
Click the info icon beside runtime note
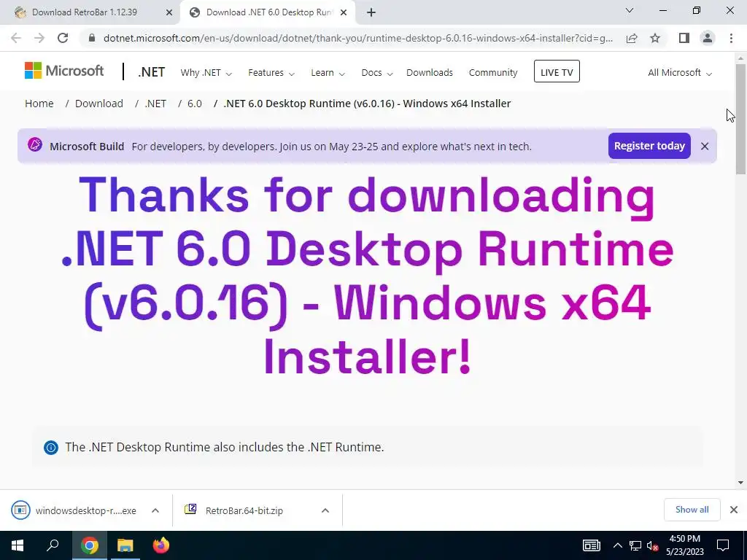coord(51,447)
